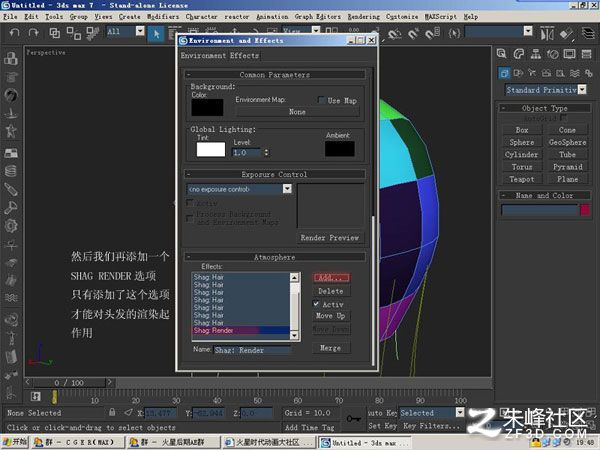Toggle the Use Map checkbox
The width and height of the screenshot is (600, 450).
322,100
